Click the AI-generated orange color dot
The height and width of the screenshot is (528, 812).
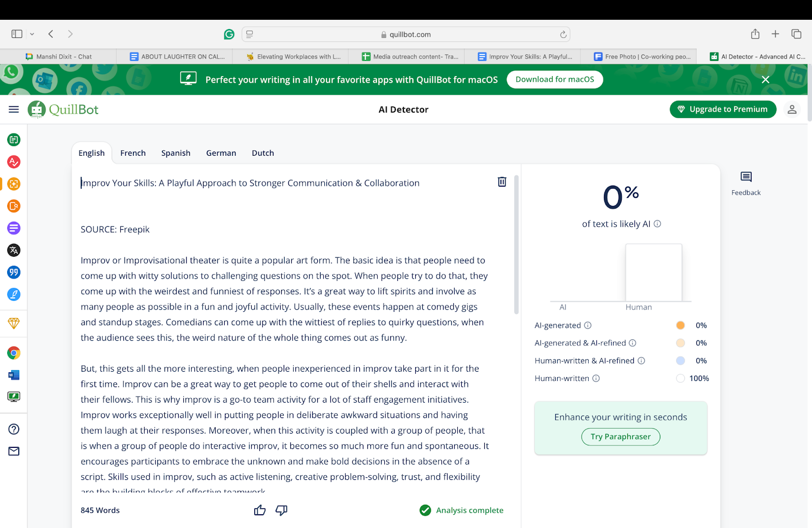coord(681,325)
